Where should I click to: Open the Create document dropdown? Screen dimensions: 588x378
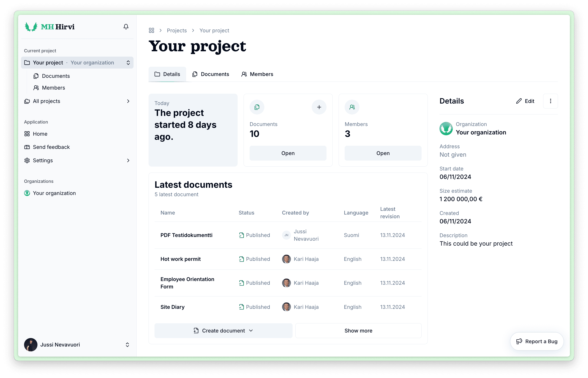(x=223, y=331)
